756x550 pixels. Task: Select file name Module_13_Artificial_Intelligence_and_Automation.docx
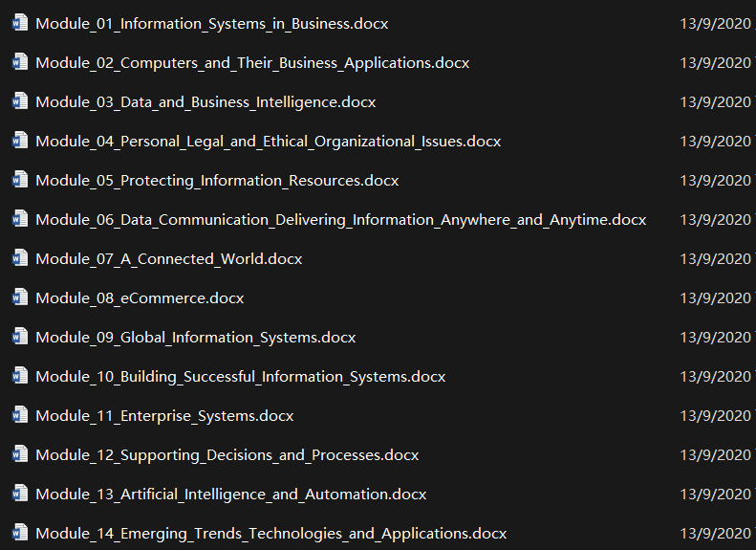tap(231, 495)
